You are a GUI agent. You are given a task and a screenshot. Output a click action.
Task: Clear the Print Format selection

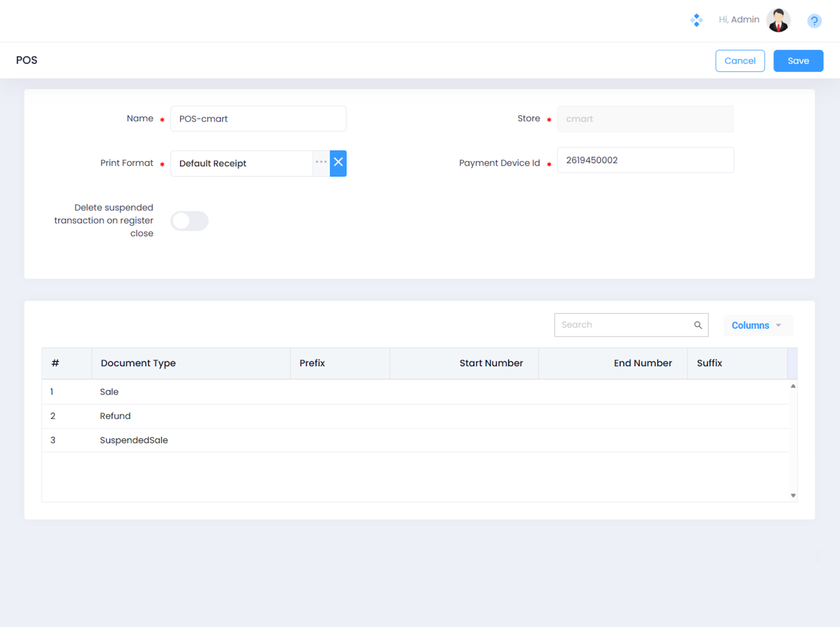point(338,163)
